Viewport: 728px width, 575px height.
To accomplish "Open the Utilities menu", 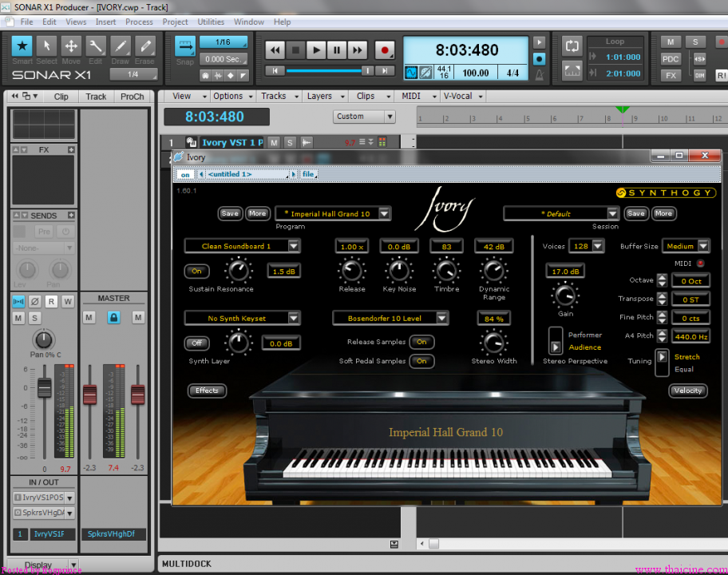I will (x=211, y=22).
